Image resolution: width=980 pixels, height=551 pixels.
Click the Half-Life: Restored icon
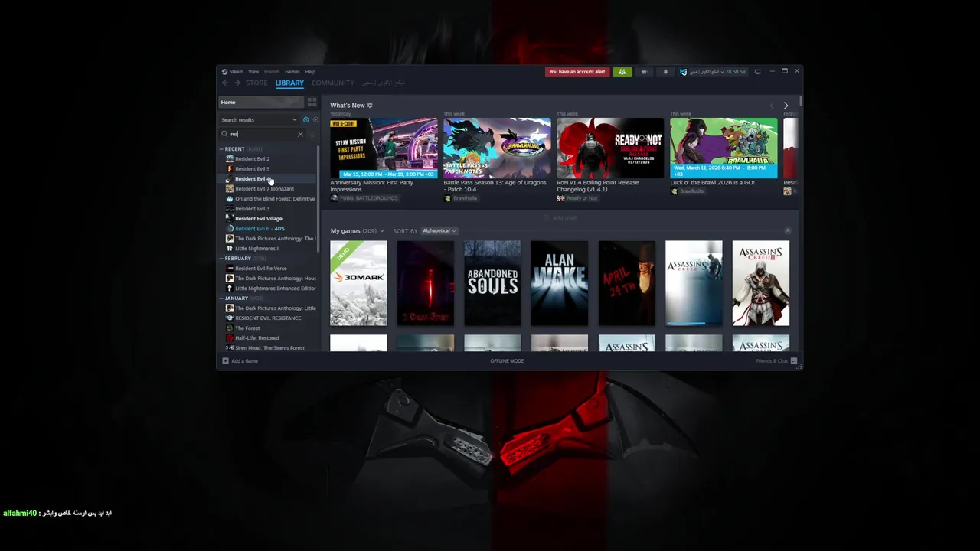[x=230, y=337]
